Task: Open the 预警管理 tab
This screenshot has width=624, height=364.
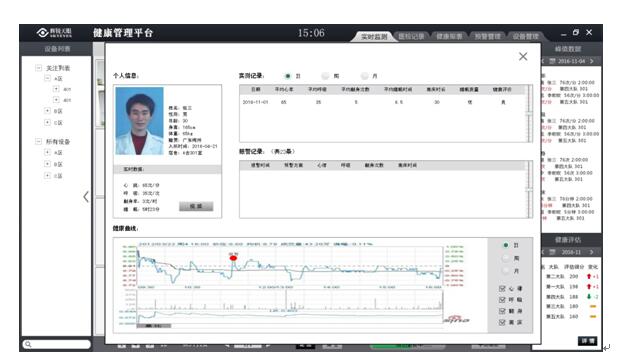Action: coord(487,37)
